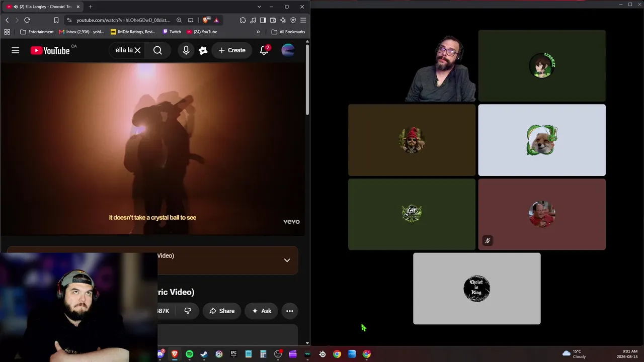This screenshot has width=644, height=362.
Task: Open the (24) YouTube bookmark
Action: [x=202, y=32]
